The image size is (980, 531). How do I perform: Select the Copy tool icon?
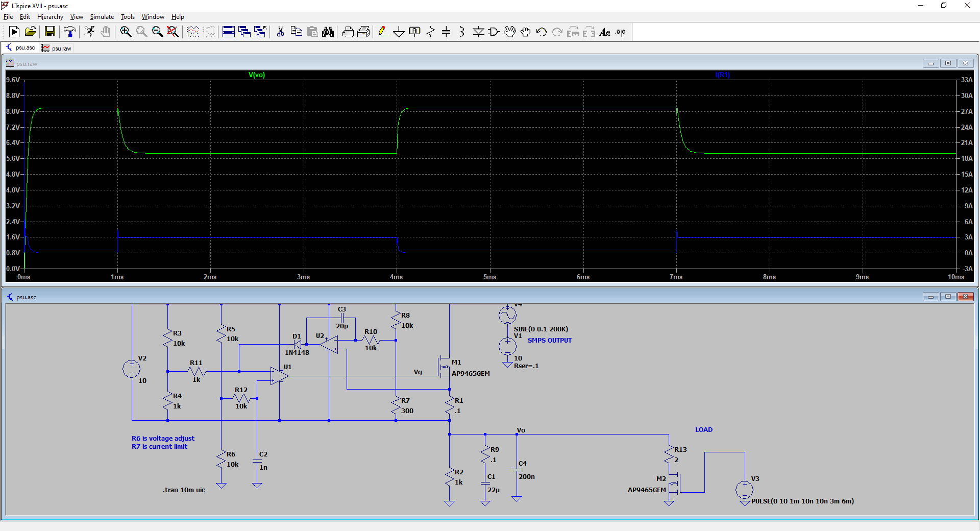coord(296,32)
